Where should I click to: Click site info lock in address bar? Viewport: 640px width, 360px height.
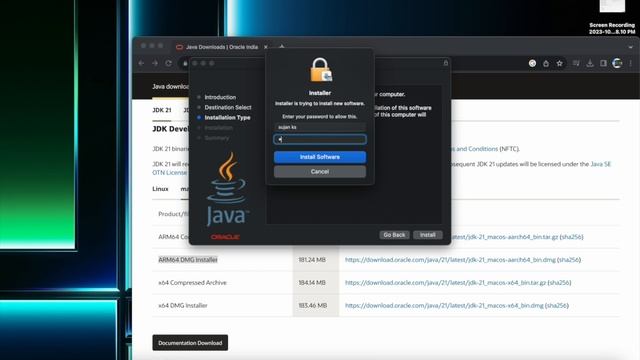tap(185, 63)
